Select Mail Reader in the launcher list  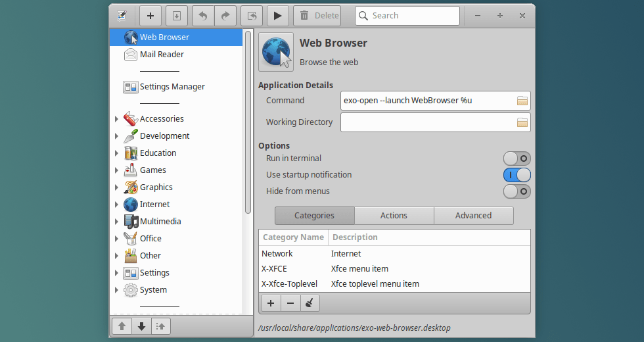(162, 55)
